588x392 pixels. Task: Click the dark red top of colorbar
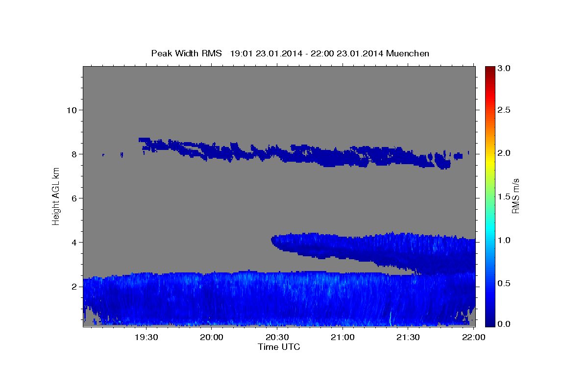click(x=490, y=70)
